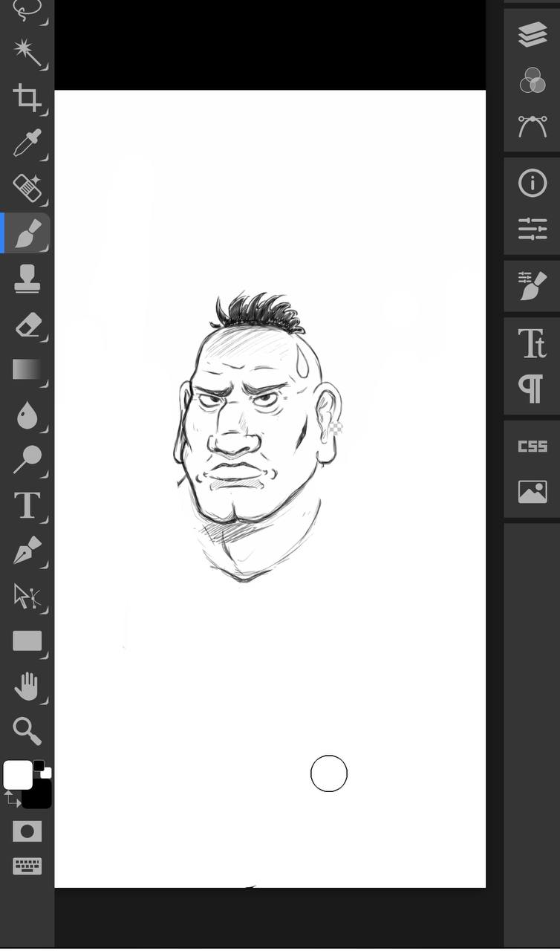The width and height of the screenshot is (560, 951).
Task: Select the Type tool
Action: pyautogui.click(x=27, y=505)
